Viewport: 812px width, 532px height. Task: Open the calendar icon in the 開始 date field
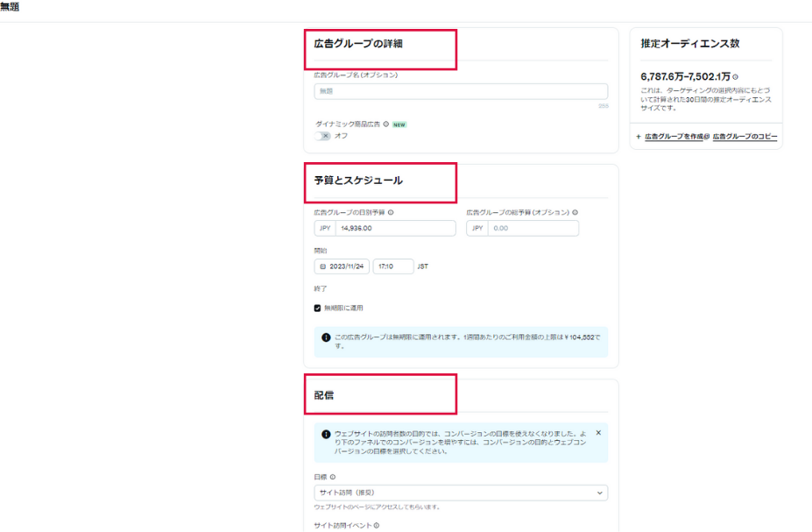[323, 265]
